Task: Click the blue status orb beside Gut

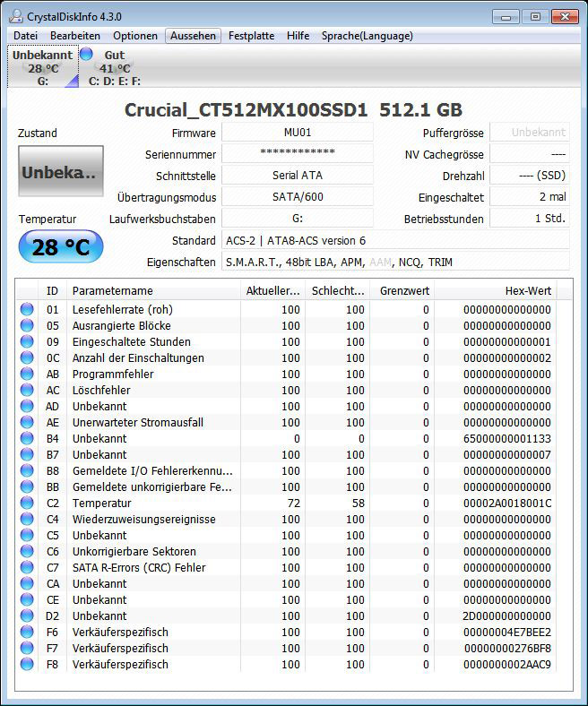Action: pos(86,54)
